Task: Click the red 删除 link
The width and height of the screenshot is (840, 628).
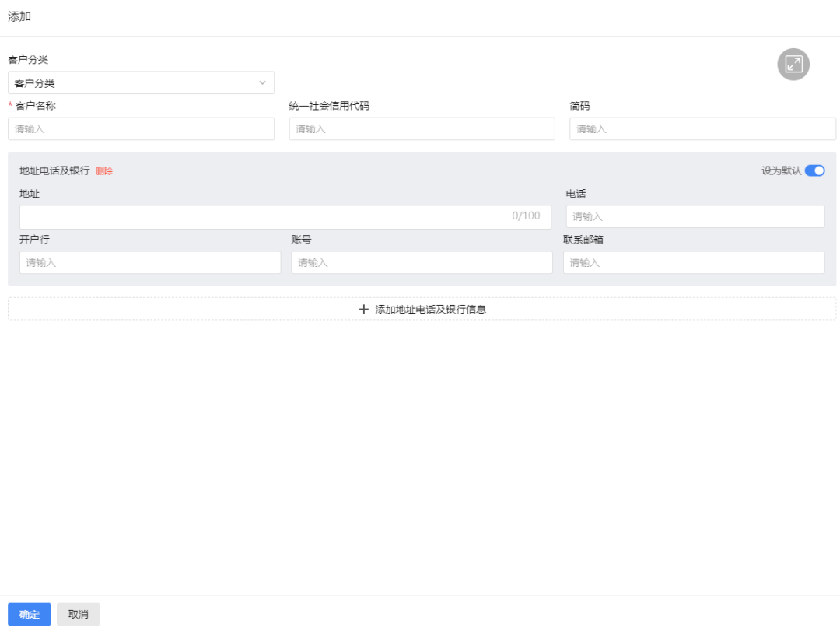Action: 104,171
